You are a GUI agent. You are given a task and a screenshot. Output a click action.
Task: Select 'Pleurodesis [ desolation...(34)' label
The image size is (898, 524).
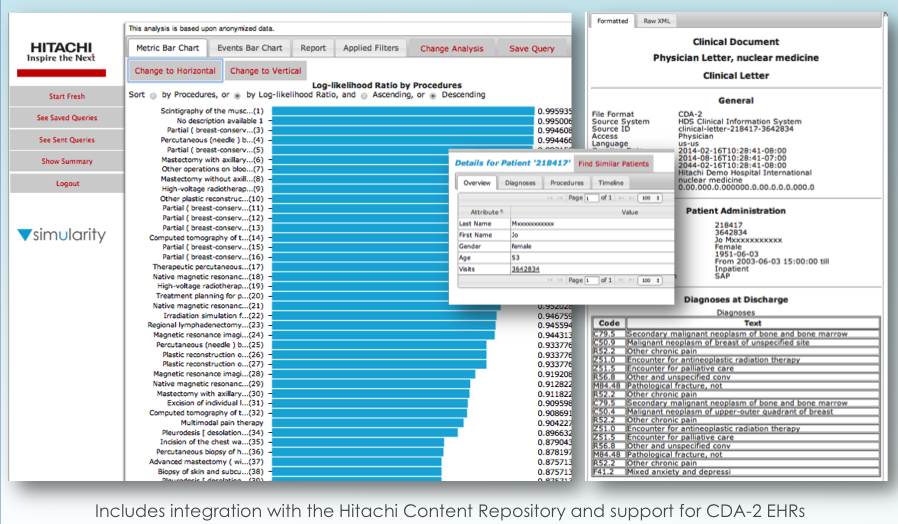click(212, 432)
